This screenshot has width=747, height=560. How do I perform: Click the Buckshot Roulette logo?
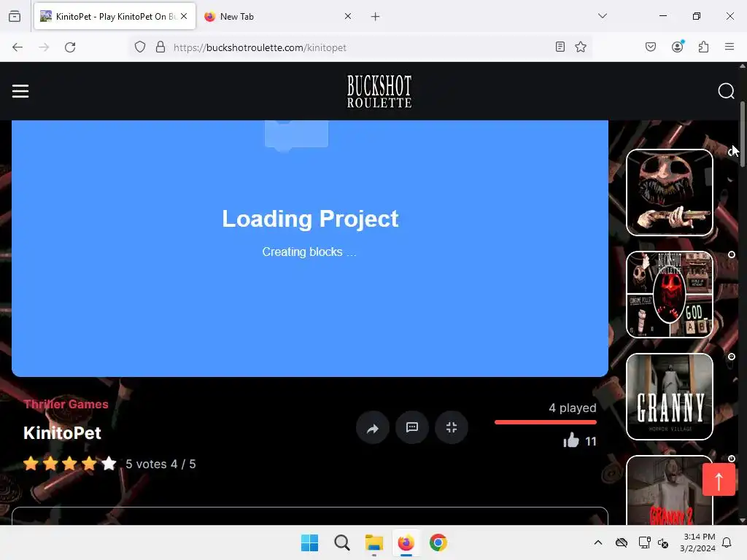[379, 91]
